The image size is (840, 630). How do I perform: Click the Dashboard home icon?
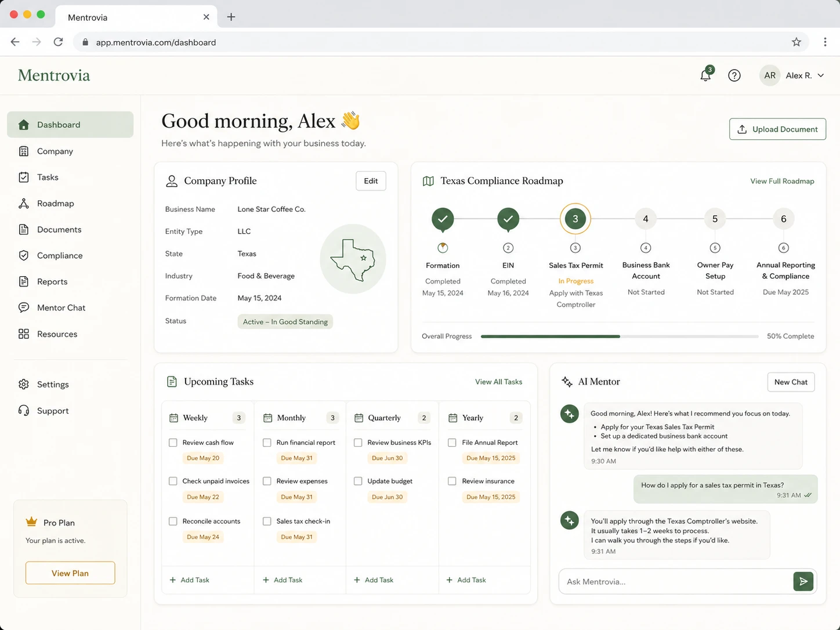click(x=24, y=125)
